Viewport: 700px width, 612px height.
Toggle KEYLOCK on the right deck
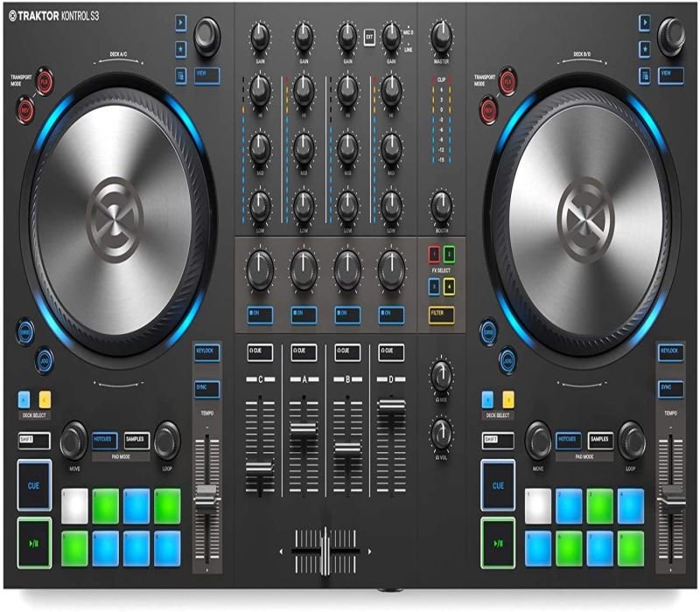pyautogui.click(x=671, y=352)
